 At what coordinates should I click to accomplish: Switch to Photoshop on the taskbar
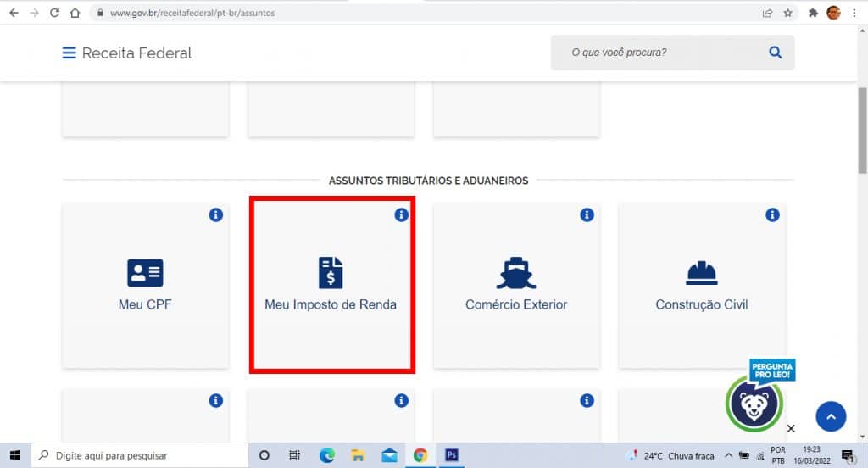point(452,455)
